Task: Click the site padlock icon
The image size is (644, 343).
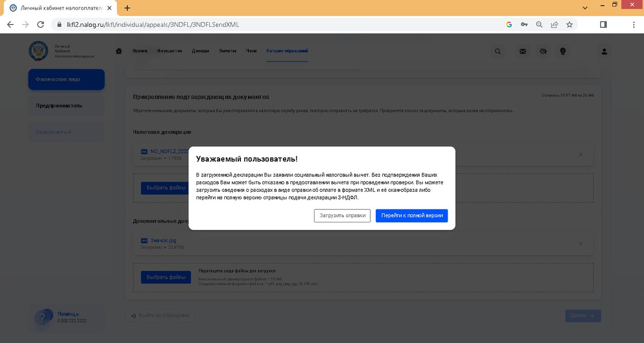Action: tap(59, 25)
